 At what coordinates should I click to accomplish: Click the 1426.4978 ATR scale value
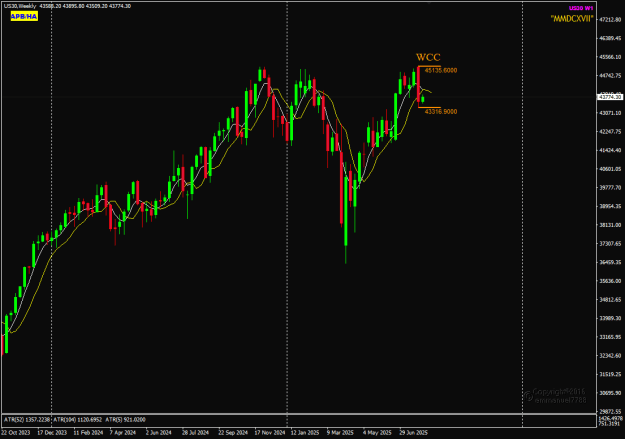[x=611, y=418]
